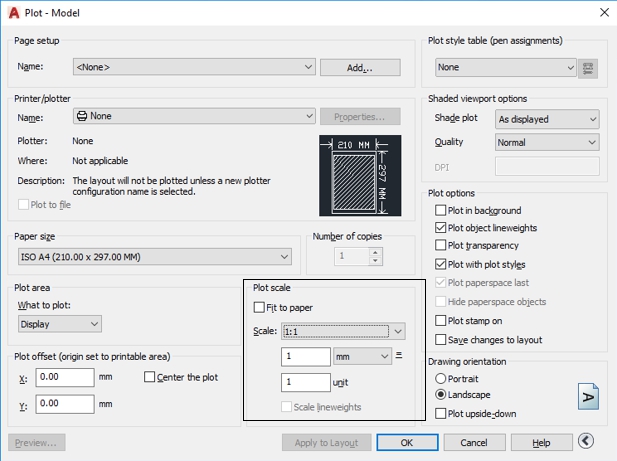Click the OK button
The width and height of the screenshot is (617, 461).
407,443
